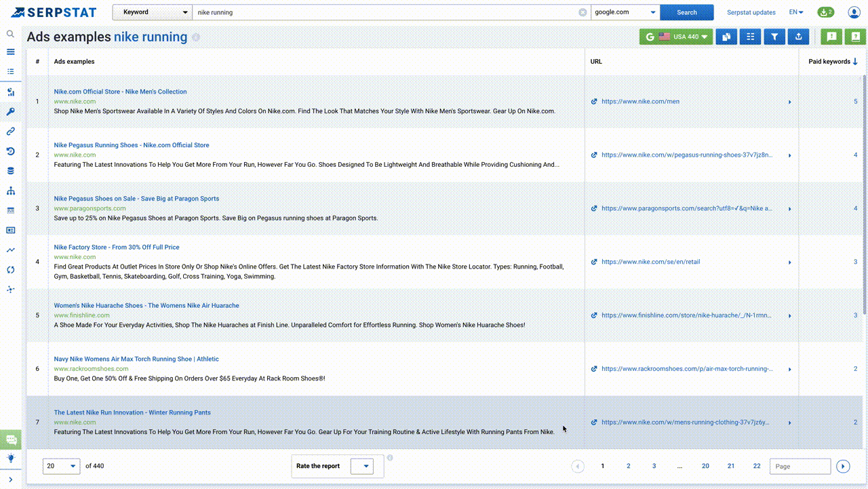Open the user profile avatar icon
Viewport: 868px width, 489px height.
coord(854,12)
